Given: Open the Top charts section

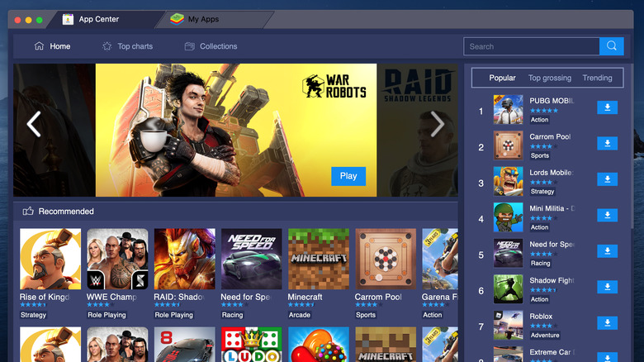Looking at the screenshot, I should point(127,46).
